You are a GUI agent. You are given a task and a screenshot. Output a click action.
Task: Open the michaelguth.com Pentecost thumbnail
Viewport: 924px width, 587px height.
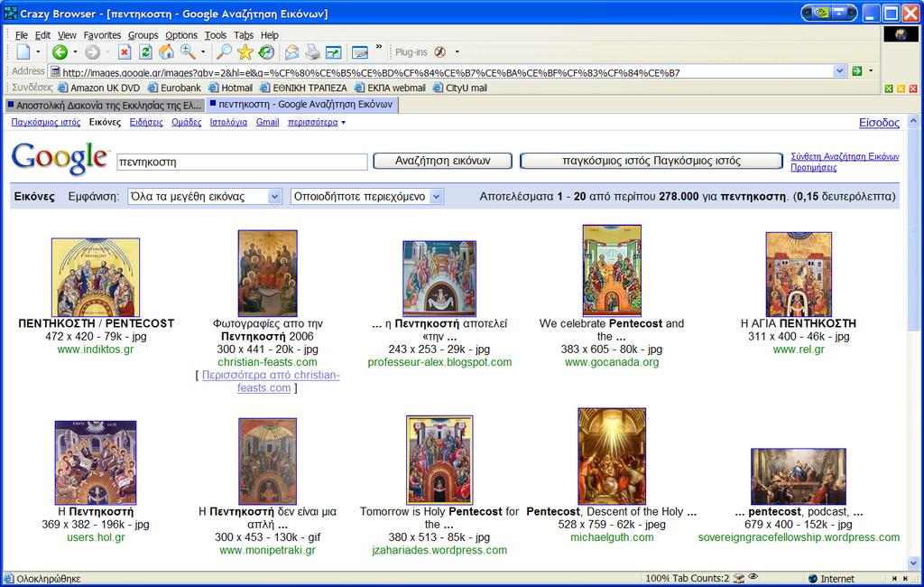click(612, 456)
